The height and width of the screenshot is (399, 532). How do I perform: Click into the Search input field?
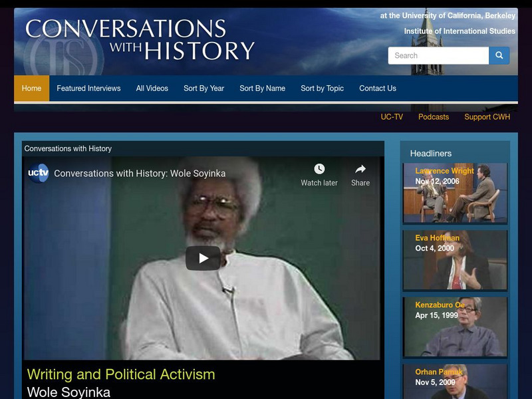click(x=438, y=55)
